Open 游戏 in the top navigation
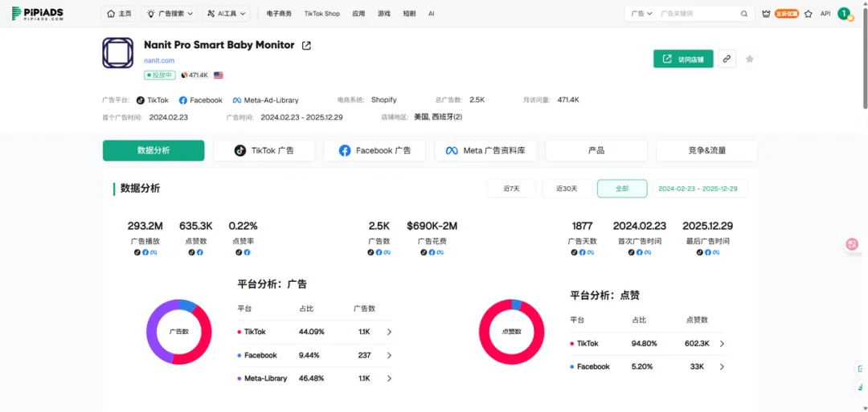The width and height of the screenshot is (868, 412). [384, 14]
